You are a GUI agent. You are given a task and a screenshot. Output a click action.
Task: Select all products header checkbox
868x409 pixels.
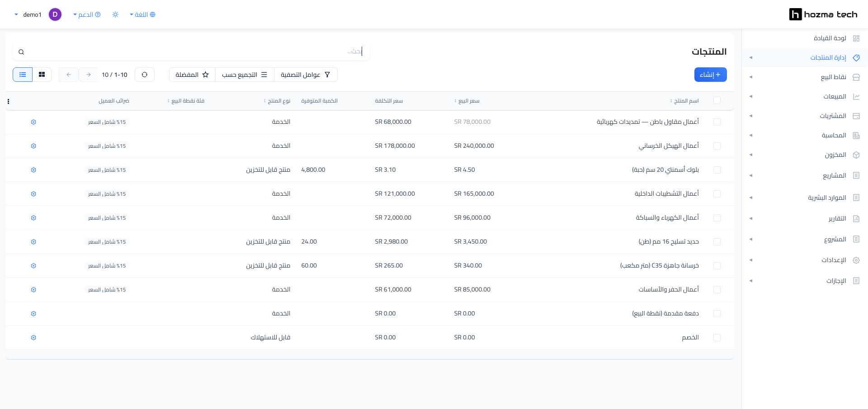717,100
